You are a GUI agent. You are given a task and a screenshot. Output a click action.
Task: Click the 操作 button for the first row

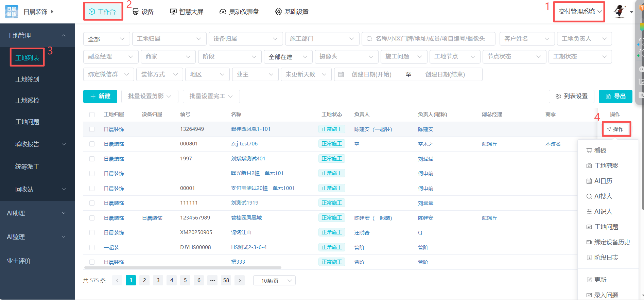tap(615, 129)
